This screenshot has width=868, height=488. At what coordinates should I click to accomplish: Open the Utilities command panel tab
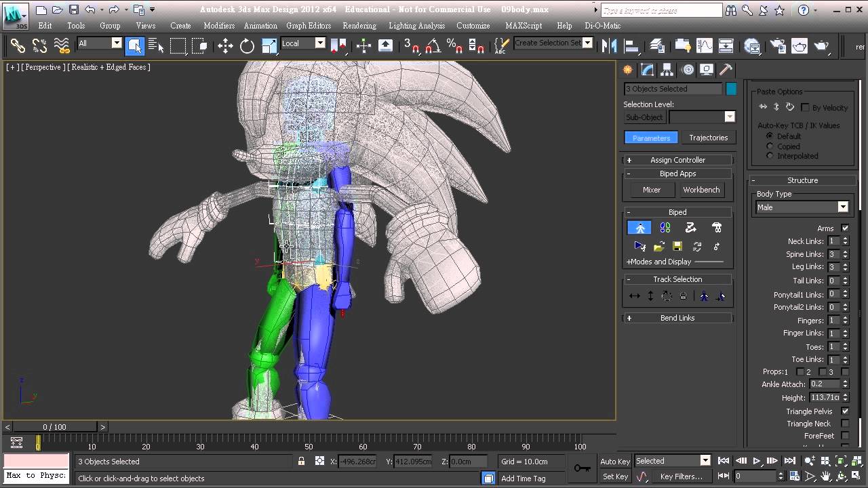click(x=726, y=70)
